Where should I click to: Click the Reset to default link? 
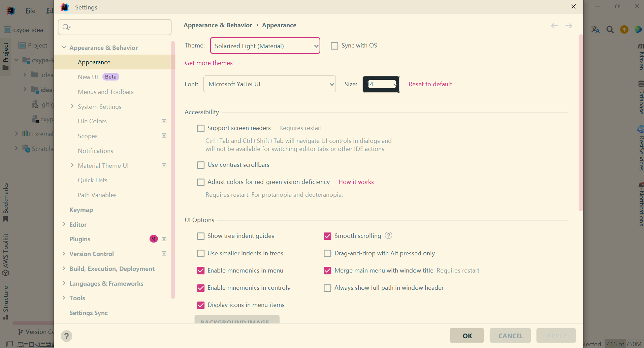[430, 84]
